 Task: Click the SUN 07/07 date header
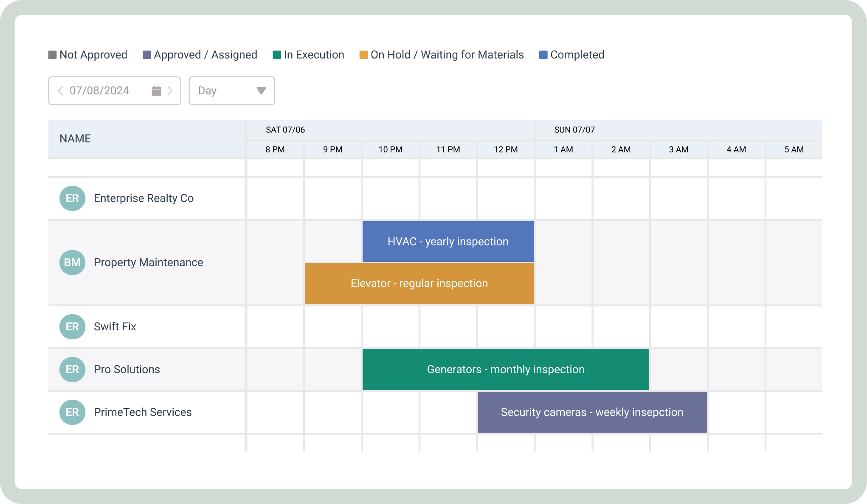[x=574, y=130]
